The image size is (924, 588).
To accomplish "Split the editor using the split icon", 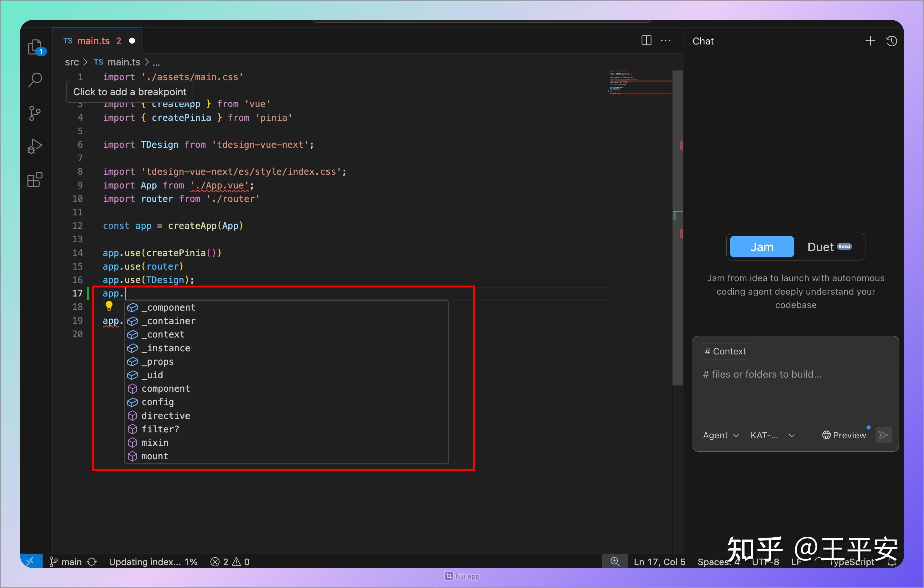I will [646, 40].
